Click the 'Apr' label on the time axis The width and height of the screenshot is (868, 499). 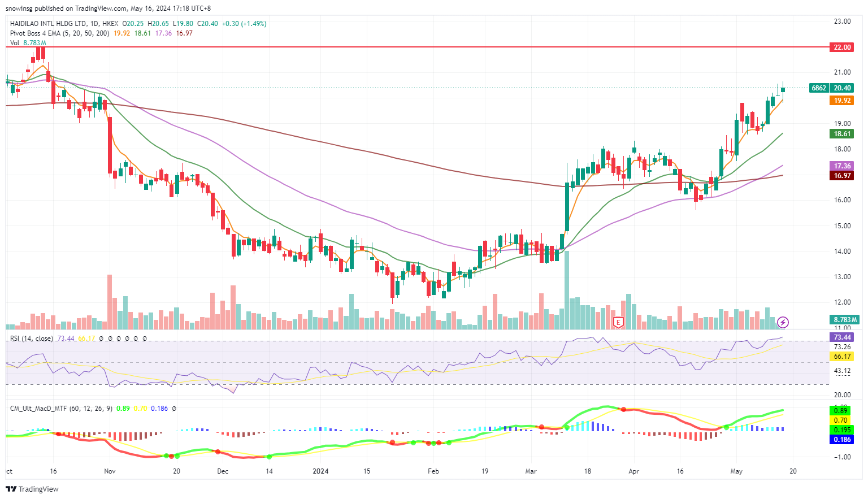pyautogui.click(x=634, y=471)
